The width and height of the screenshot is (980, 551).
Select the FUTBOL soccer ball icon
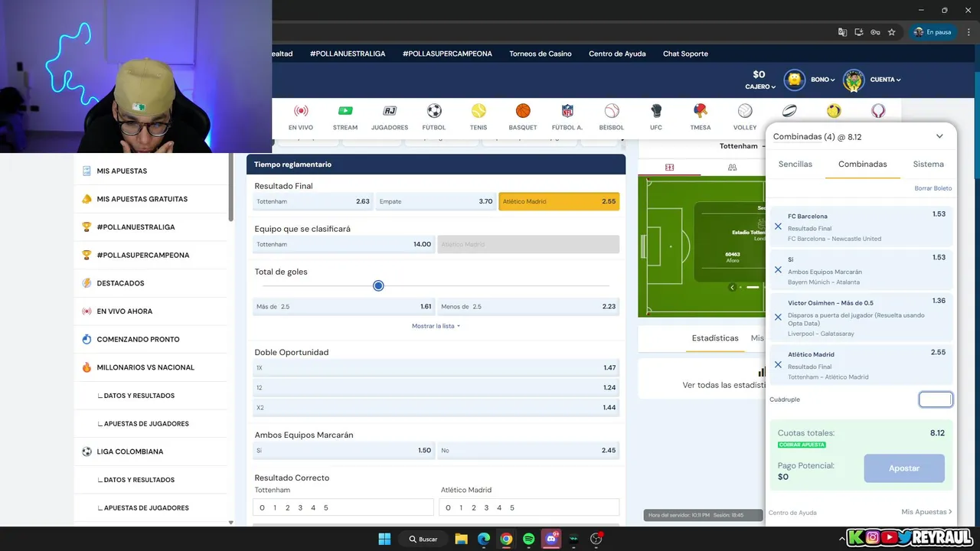click(434, 111)
